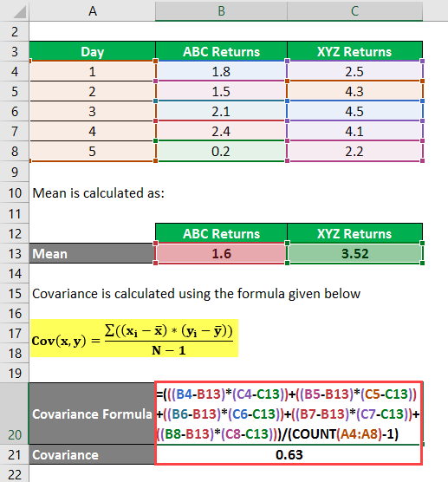The height and width of the screenshot is (482, 448).
Task: Click the 'ABC Returns' header in row 3
Action: 221,51
